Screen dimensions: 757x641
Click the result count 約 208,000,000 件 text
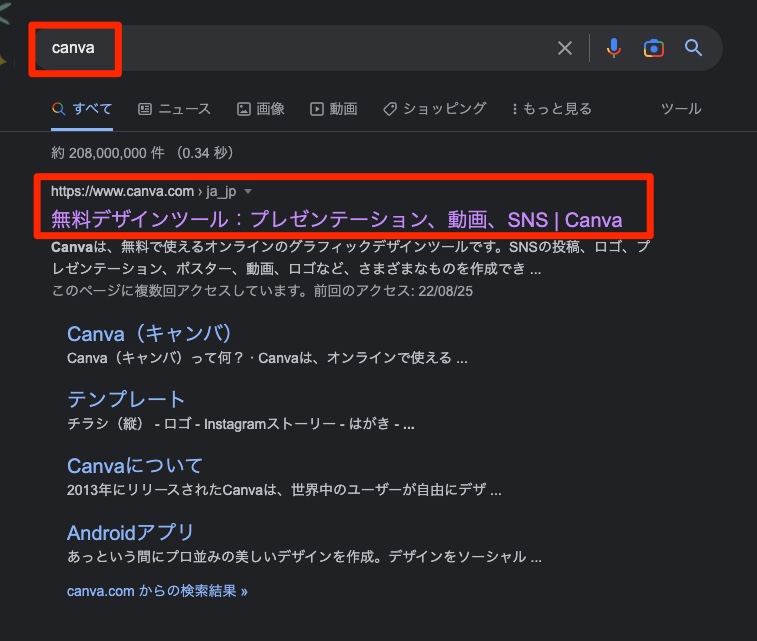pyautogui.click(x=108, y=153)
